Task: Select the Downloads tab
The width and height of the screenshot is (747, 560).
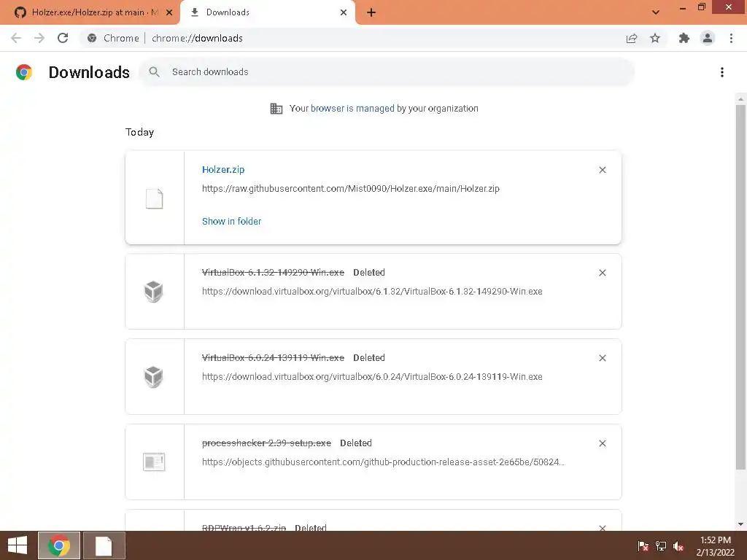Action: coord(267,12)
